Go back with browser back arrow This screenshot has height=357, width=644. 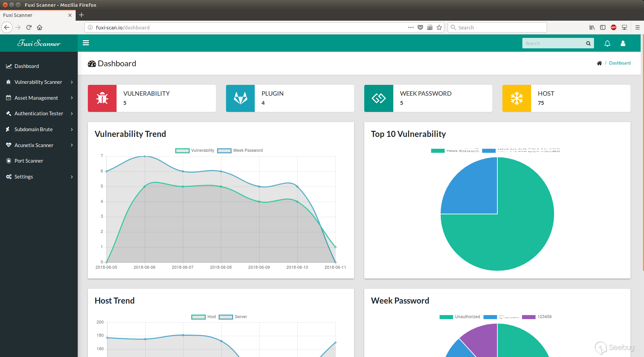tap(7, 27)
